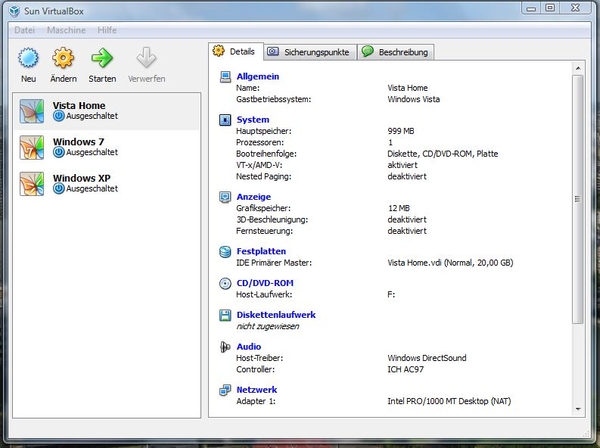Click the greyed Verwerfen arrow icon
The image size is (600, 448).
(146, 58)
